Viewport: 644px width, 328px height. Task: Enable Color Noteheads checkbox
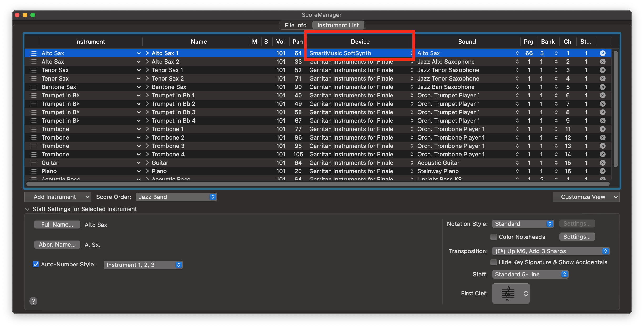coord(494,237)
